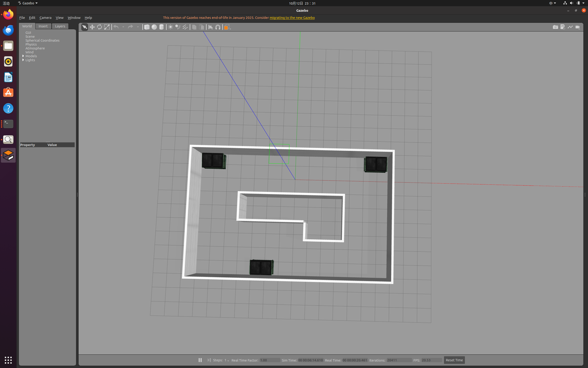The image size is (588, 368).
Task: Open the align tool
Action: coord(211,27)
